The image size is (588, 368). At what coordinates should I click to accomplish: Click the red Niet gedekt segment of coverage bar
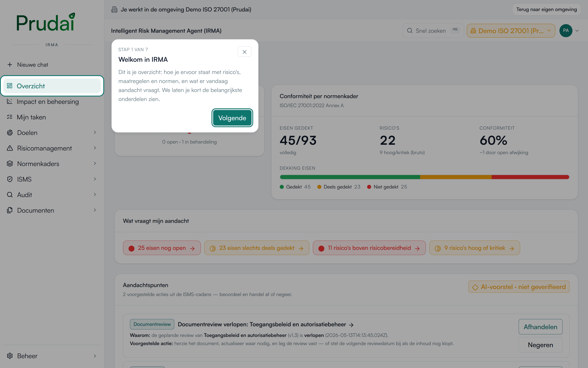(530, 177)
